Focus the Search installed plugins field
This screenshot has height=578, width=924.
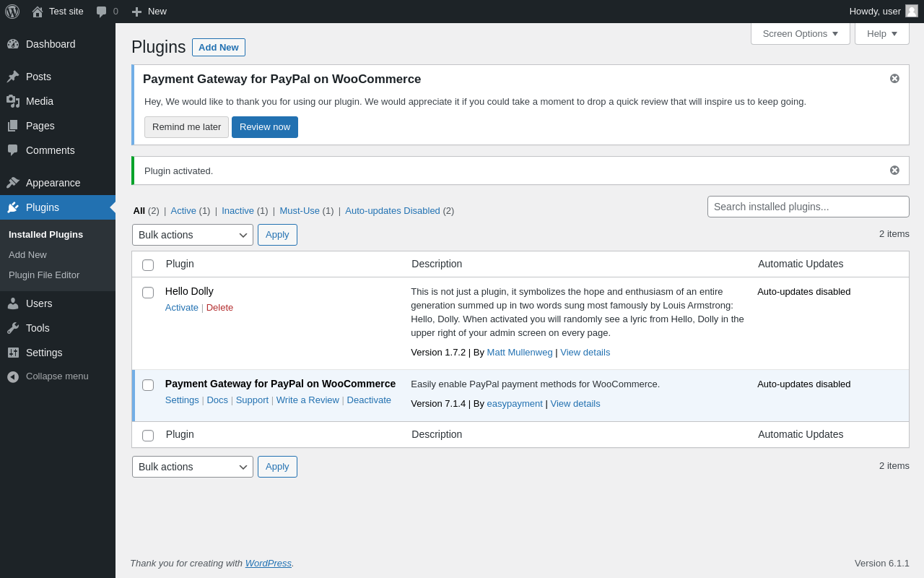808,207
